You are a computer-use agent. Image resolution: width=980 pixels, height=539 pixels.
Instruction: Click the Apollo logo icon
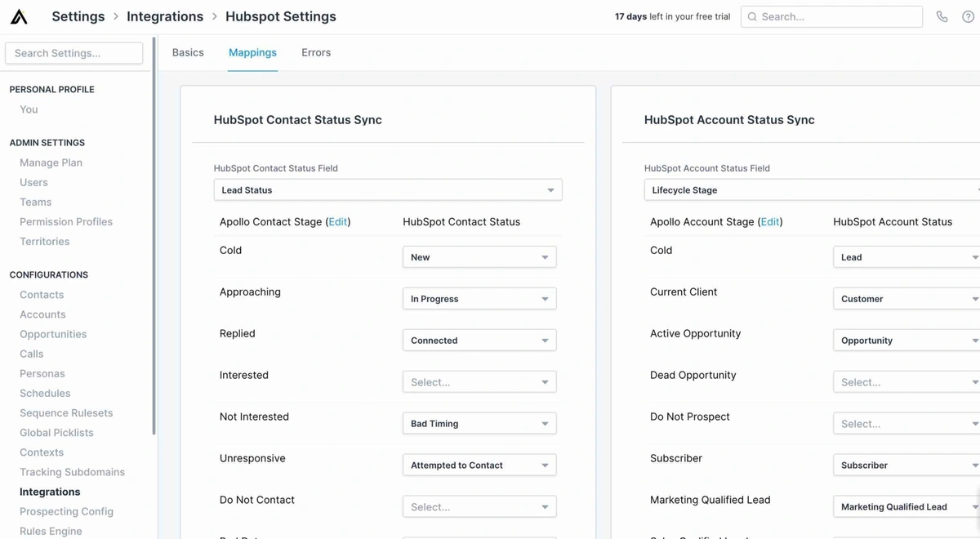point(19,16)
